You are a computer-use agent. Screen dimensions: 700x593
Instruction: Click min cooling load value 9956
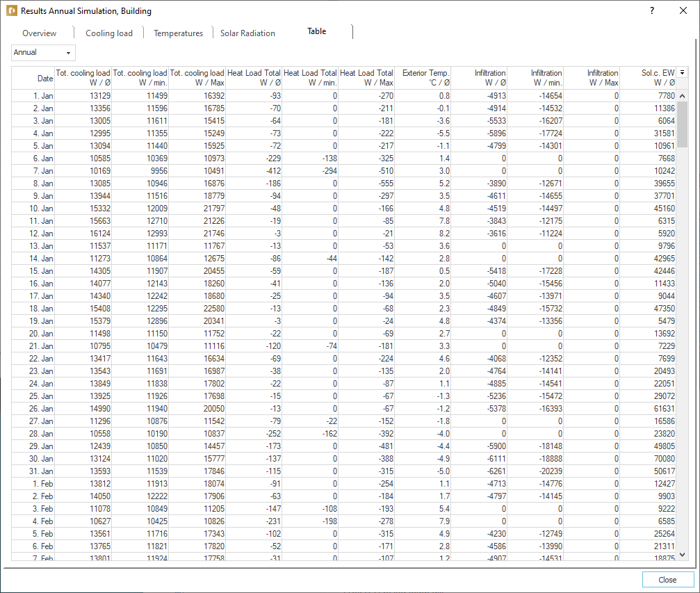pos(140,170)
